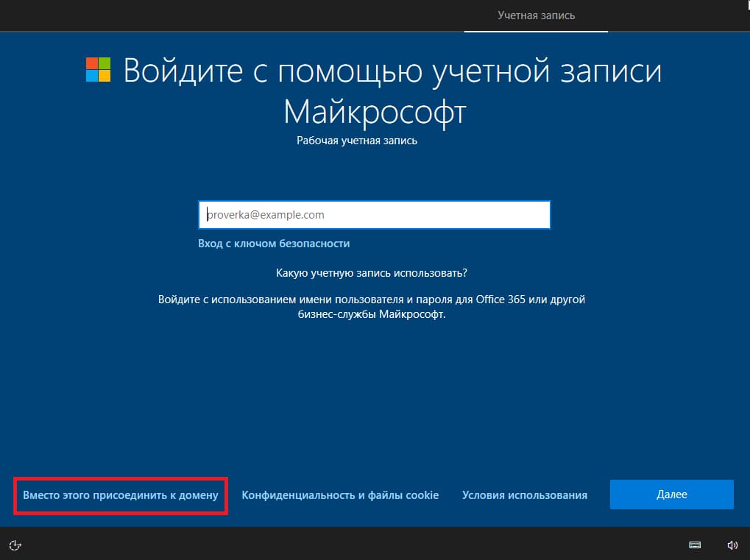Open the Ease of Access icon
Screen dimensions: 750x560
(15, 545)
